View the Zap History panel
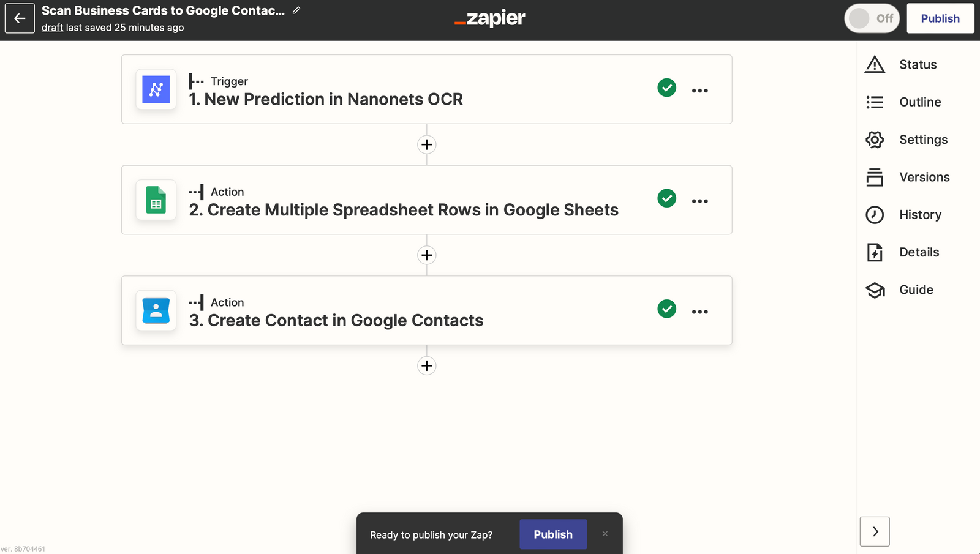 pyautogui.click(x=921, y=215)
